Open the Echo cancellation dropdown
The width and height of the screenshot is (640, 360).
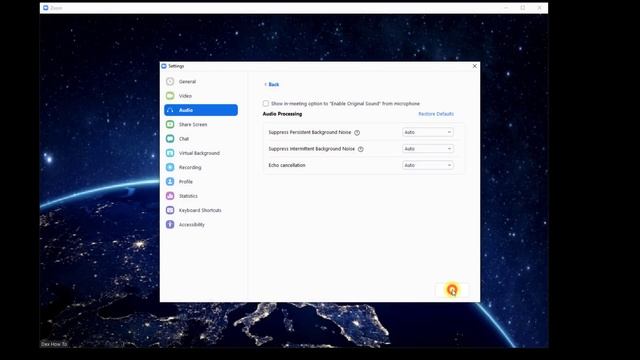coord(428,165)
